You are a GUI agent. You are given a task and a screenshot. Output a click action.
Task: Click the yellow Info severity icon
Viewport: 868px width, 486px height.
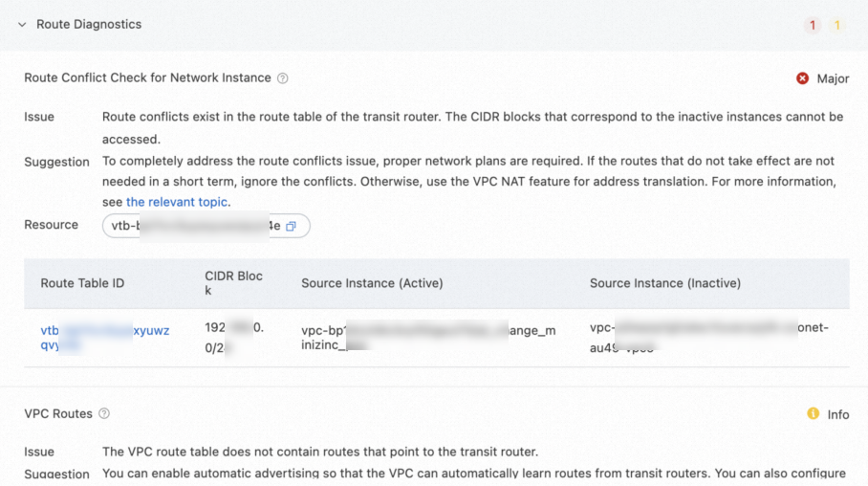814,414
